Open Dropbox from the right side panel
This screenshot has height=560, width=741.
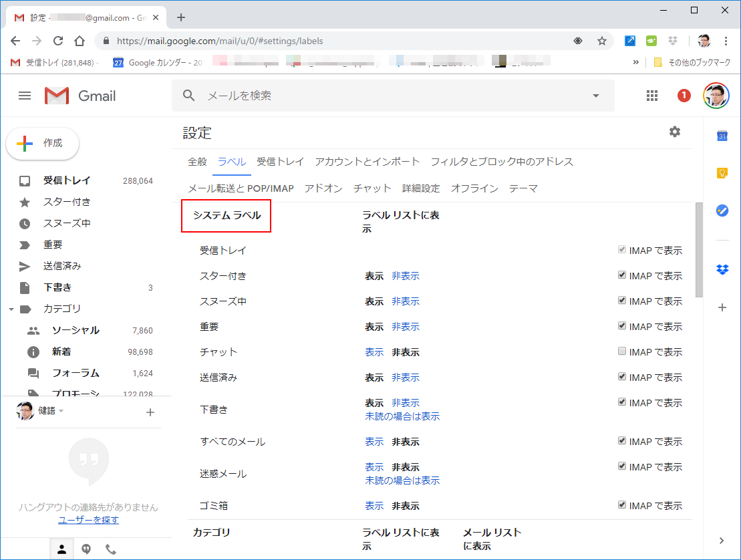(x=722, y=271)
